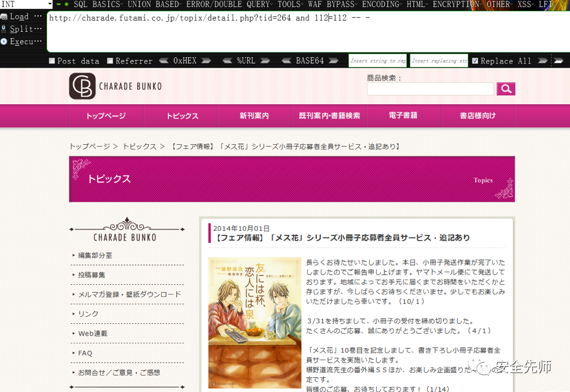Image resolution: width=570 pixels, height=392 pixels.
Task: Click the right arrow after BASE64
Action: [334, 61]
